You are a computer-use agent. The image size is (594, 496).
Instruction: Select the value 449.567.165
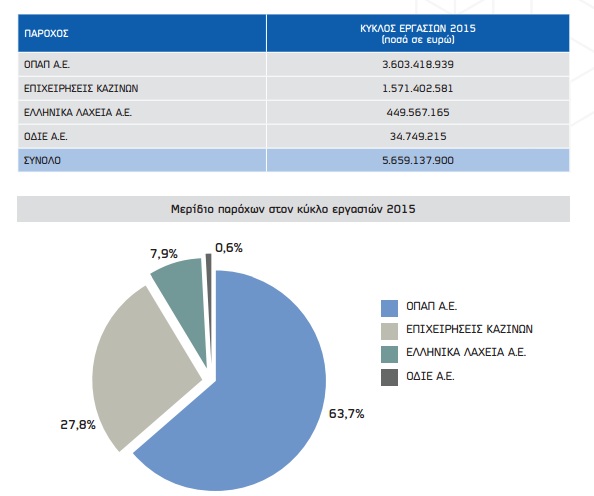(x=418, y=113)
